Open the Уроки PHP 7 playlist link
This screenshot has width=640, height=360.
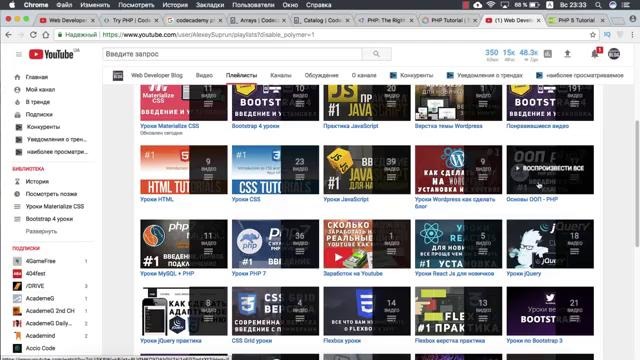pos(249,274)
